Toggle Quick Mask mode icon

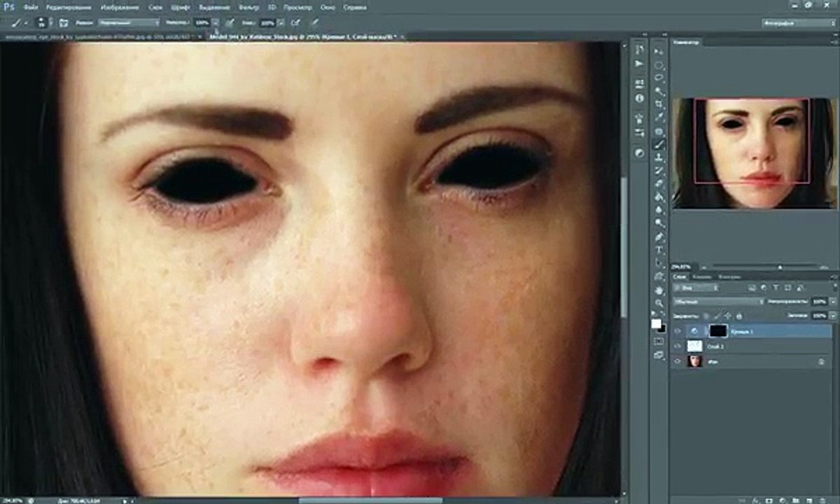(659, 341)
